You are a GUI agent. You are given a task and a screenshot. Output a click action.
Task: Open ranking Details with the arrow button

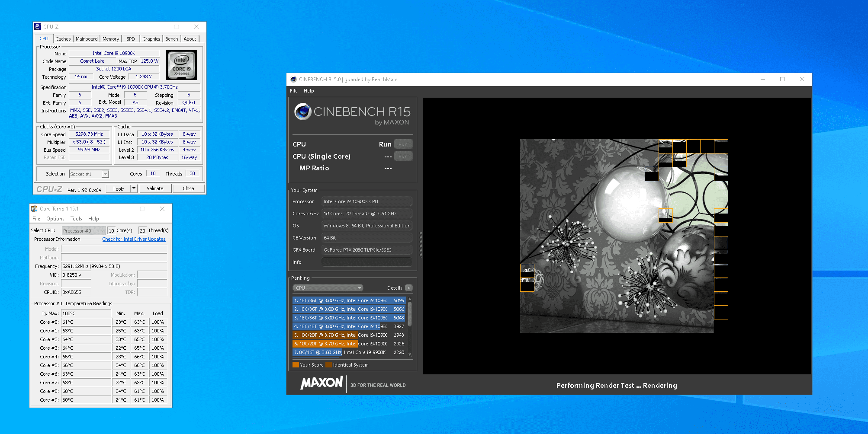point(409,288)
